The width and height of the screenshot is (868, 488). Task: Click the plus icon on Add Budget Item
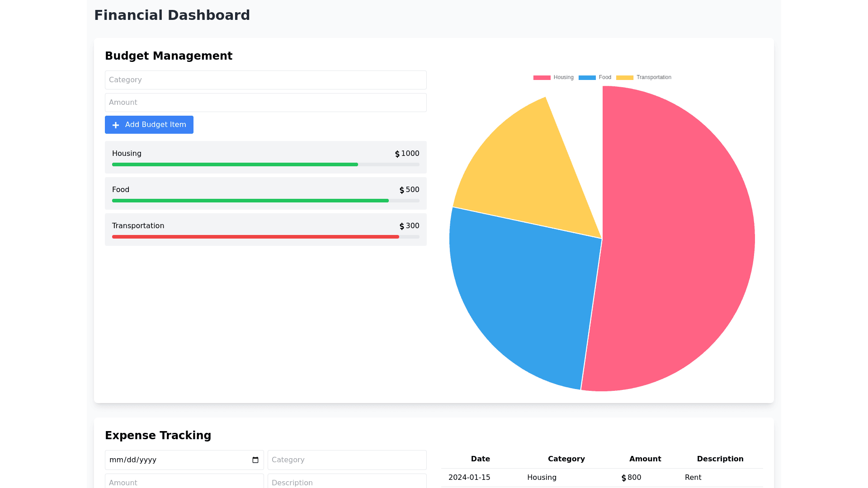click(x=116, y=125)
